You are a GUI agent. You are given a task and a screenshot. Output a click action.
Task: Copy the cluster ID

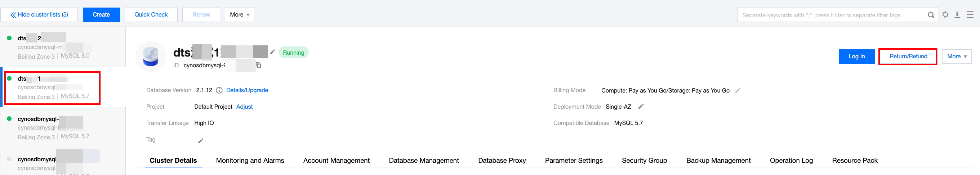pos(258,65)
